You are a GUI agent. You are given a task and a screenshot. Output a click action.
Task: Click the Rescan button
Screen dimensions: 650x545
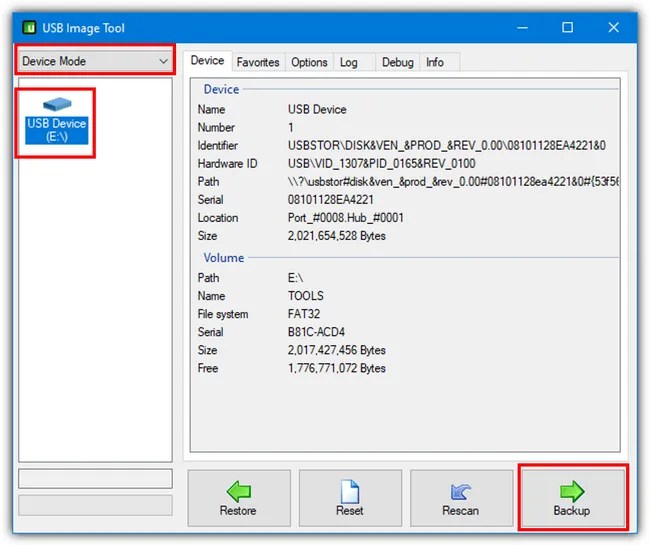pos(461,498)
